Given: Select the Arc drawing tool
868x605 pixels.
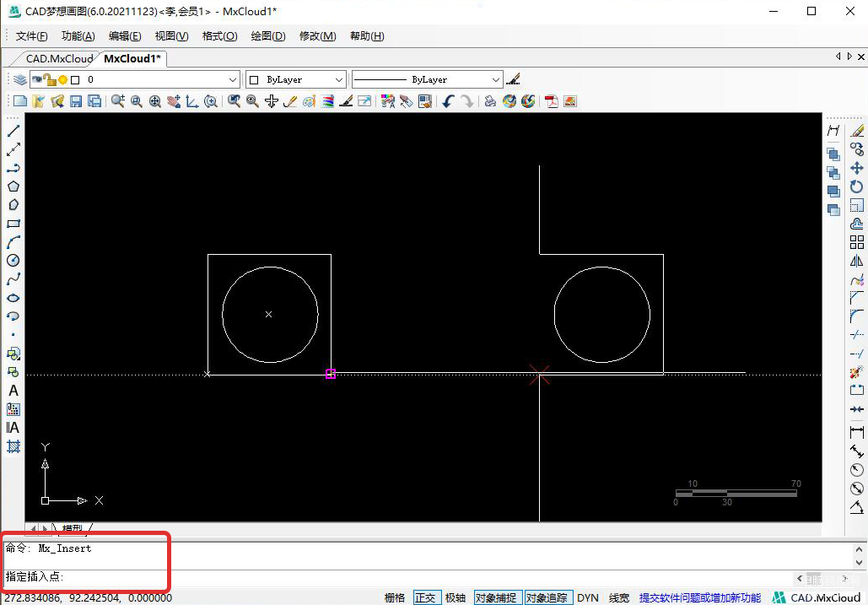Looking at the screenshot, I should coord(13,242).
